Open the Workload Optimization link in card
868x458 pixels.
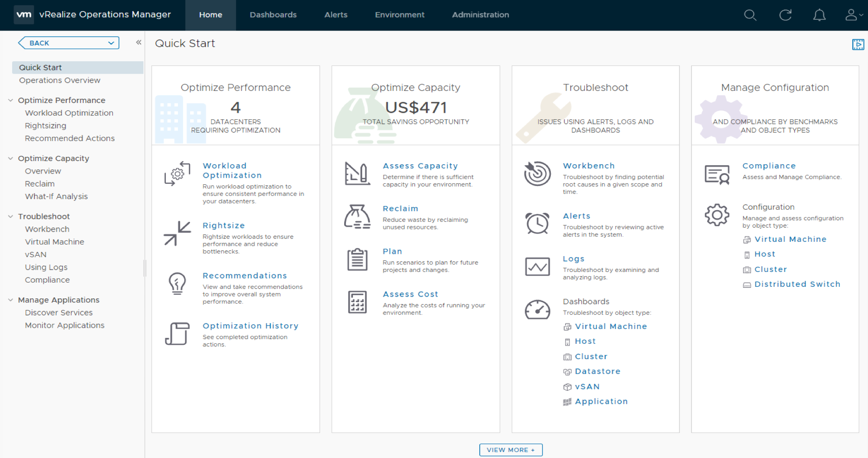click(x=232, y=170)
